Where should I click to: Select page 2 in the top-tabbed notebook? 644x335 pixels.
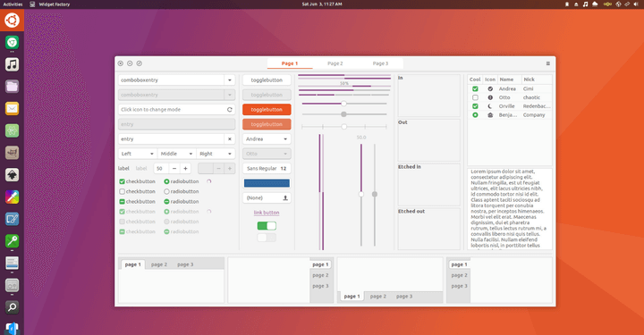pos(159,264)
